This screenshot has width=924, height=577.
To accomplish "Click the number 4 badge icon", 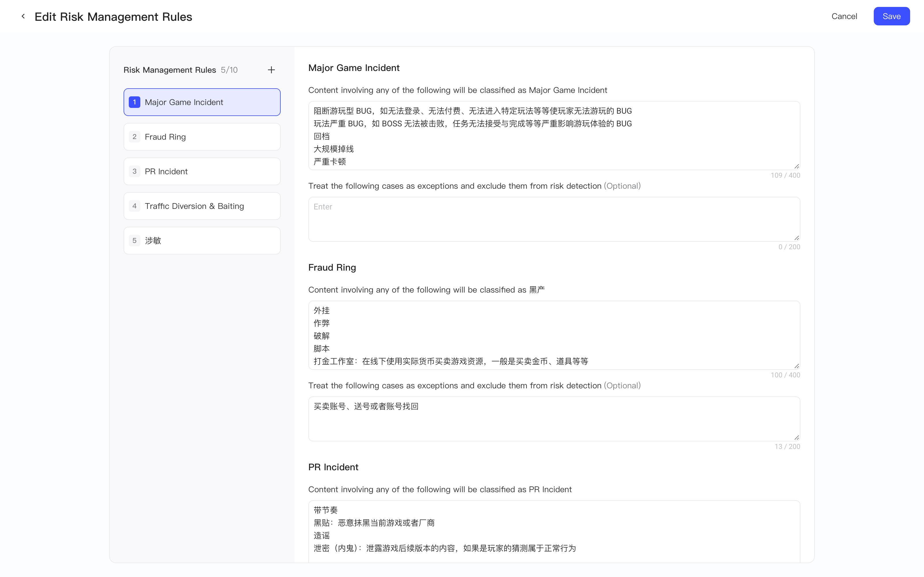I will click(134, 206).
